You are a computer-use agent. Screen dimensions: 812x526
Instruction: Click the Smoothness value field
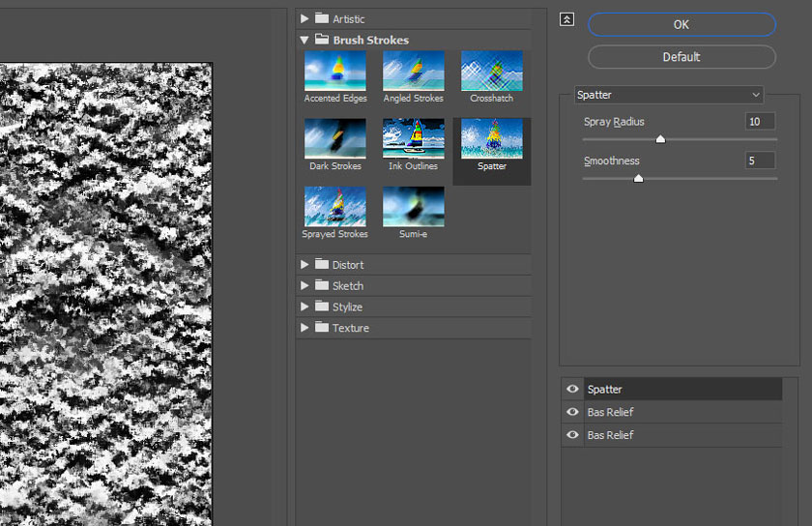pos(760,161)
